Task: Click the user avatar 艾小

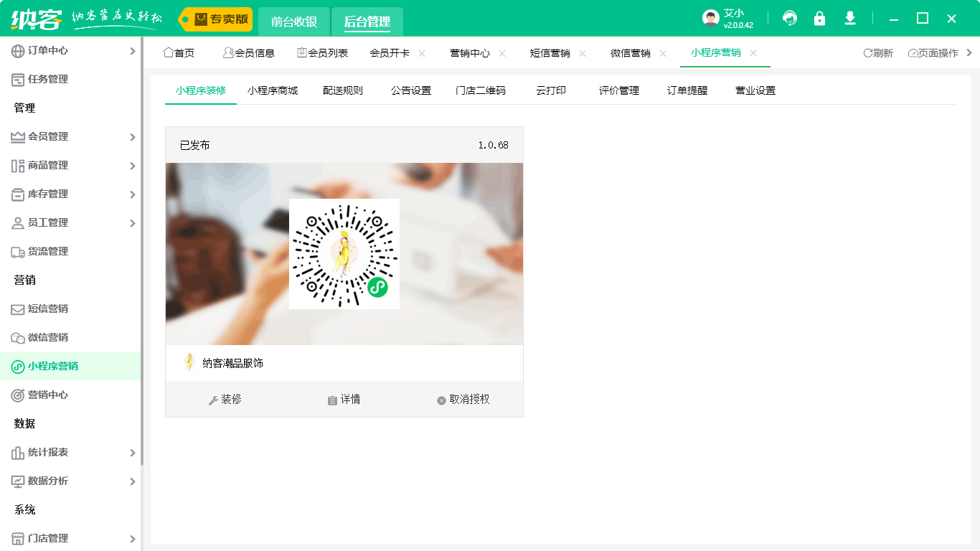Action: [x=711, y=19]
